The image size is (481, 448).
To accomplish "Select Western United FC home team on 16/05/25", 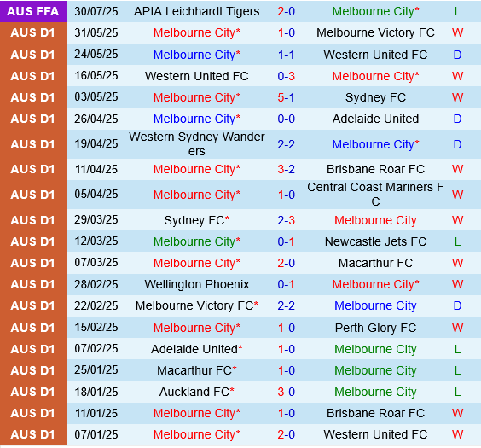I will [197, 76].
